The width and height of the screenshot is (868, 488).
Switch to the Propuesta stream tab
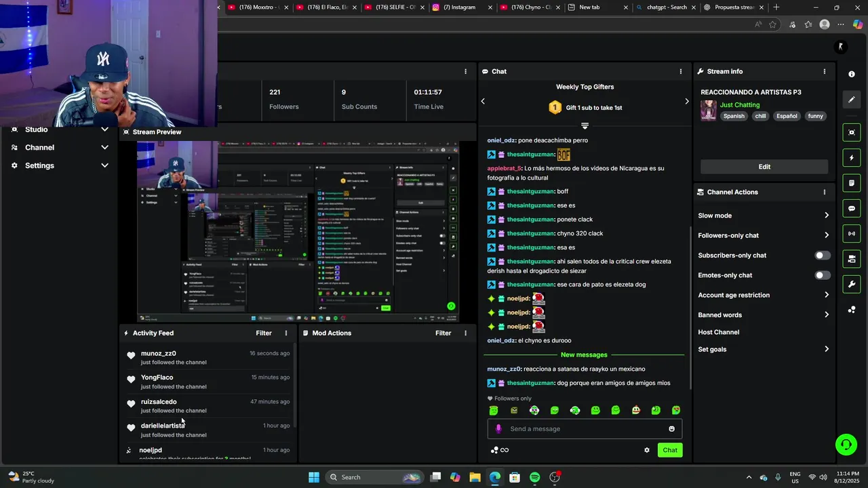[x=732, y=7]
